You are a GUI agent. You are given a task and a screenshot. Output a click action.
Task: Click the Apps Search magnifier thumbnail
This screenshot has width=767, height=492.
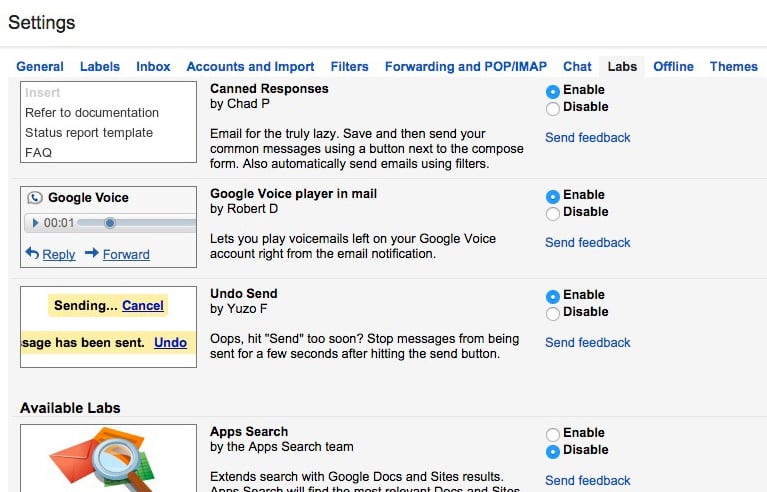109,459
